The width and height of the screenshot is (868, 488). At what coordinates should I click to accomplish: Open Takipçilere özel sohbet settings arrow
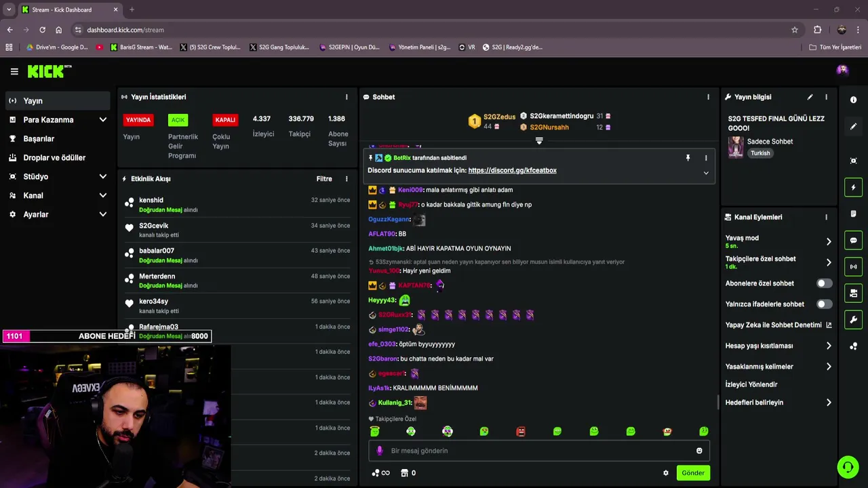pos(829,262)
